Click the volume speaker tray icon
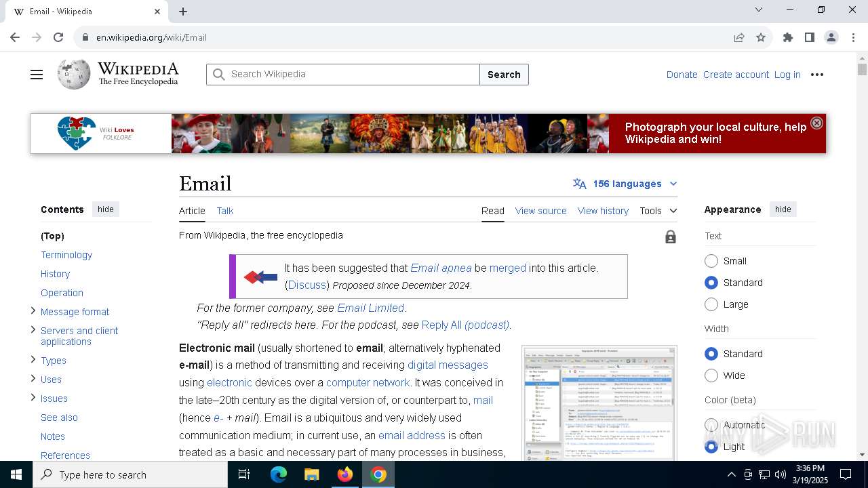The height and width of the screenshot is (488, 868). (x=781, y=474)
